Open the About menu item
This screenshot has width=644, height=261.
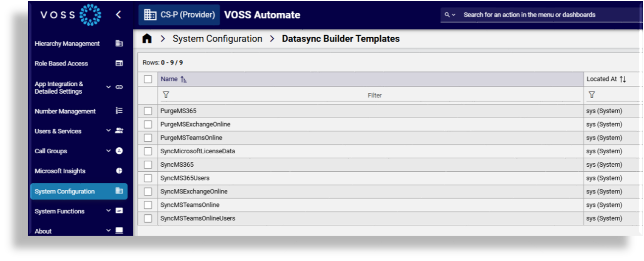[79, 231]
